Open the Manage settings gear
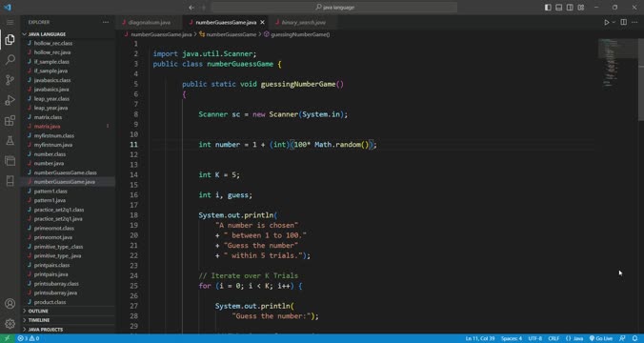The height and width of the screenshot is (343, 644). pos(10,324)
